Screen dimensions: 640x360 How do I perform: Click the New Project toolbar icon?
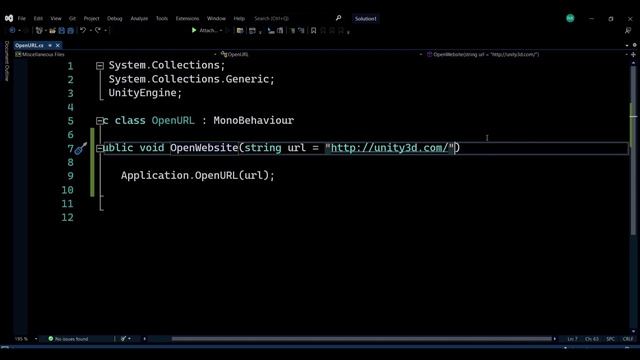point(39,30)
